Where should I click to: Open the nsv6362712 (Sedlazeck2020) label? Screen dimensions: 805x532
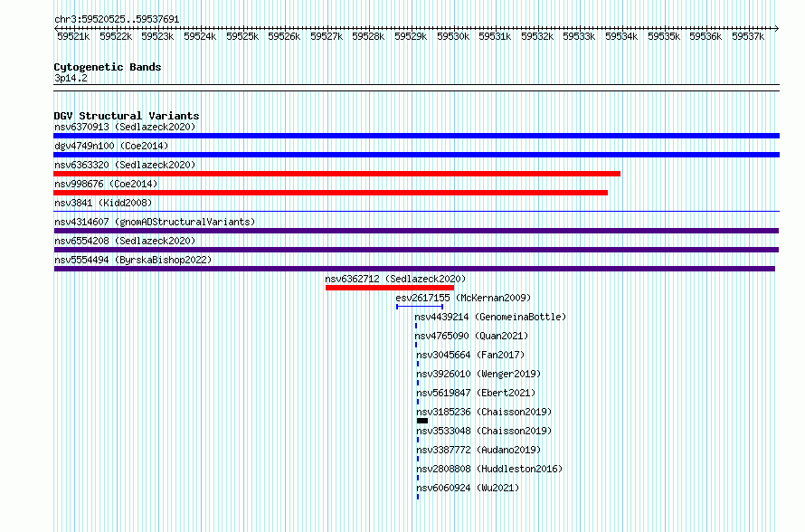(395, 279)
